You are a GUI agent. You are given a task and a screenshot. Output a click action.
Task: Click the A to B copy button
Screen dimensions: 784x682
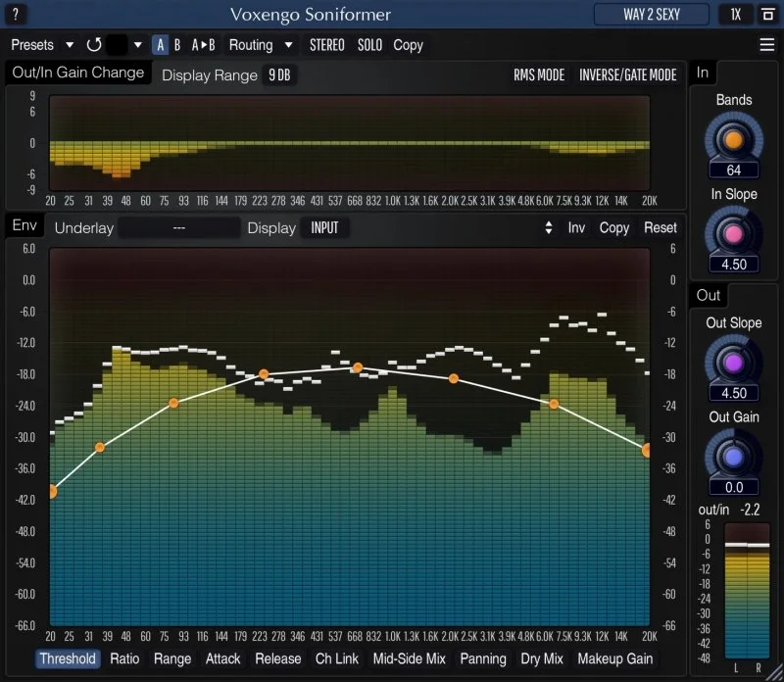click(203, 45)
